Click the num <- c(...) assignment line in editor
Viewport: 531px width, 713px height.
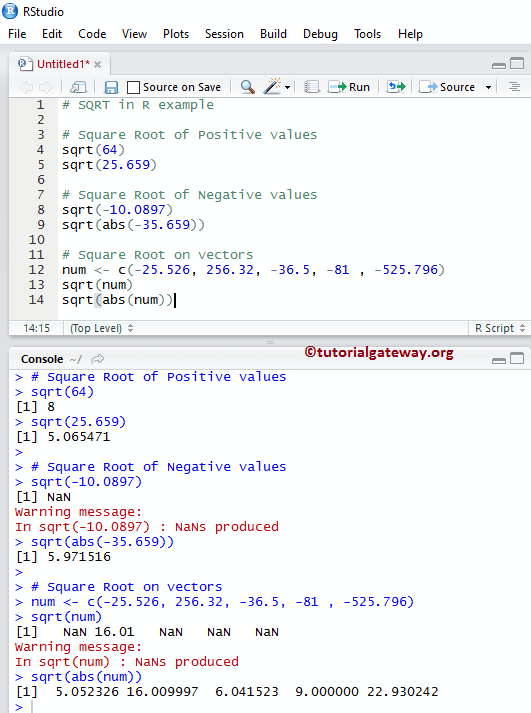coord(253,270)
